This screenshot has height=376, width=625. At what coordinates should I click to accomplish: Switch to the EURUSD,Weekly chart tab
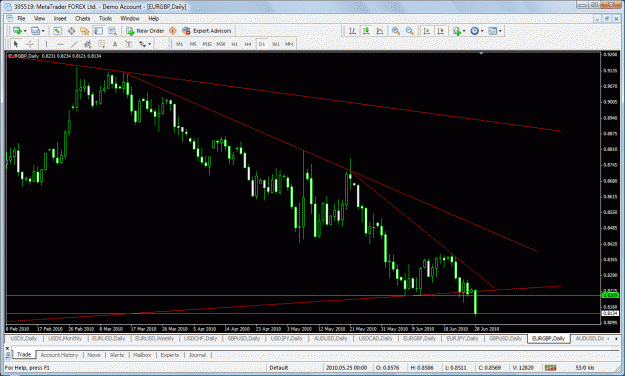tap(154, 339)
